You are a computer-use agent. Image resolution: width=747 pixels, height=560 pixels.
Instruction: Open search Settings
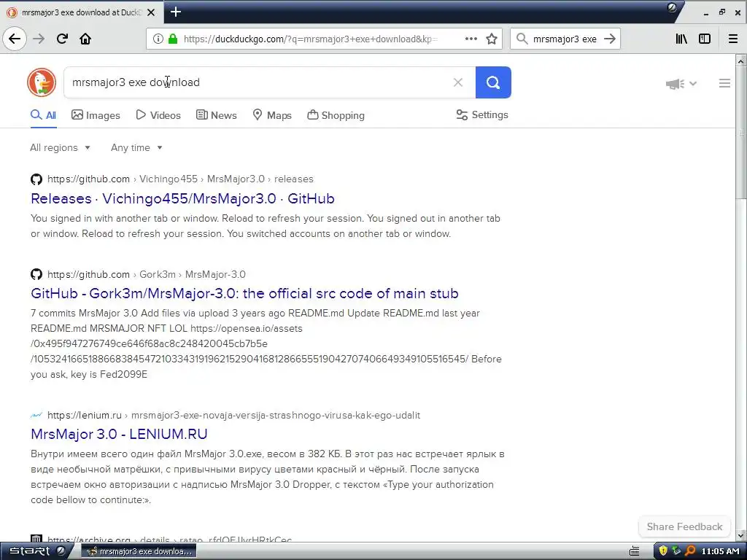click(482, 114)
